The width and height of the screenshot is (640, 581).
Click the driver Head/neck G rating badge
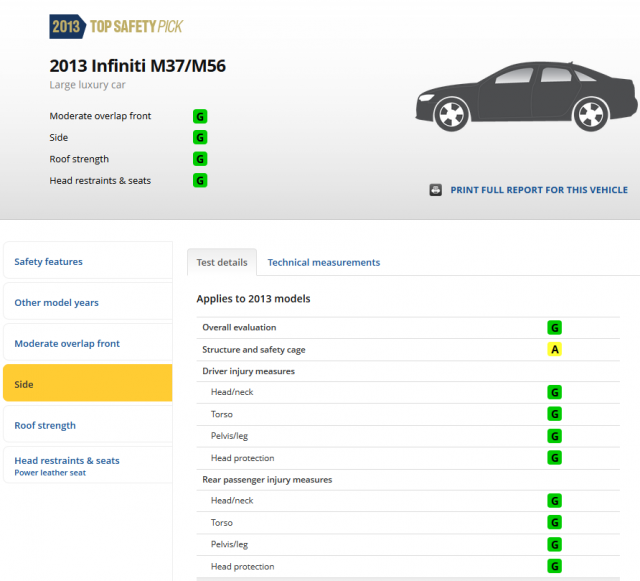[554, 392]
